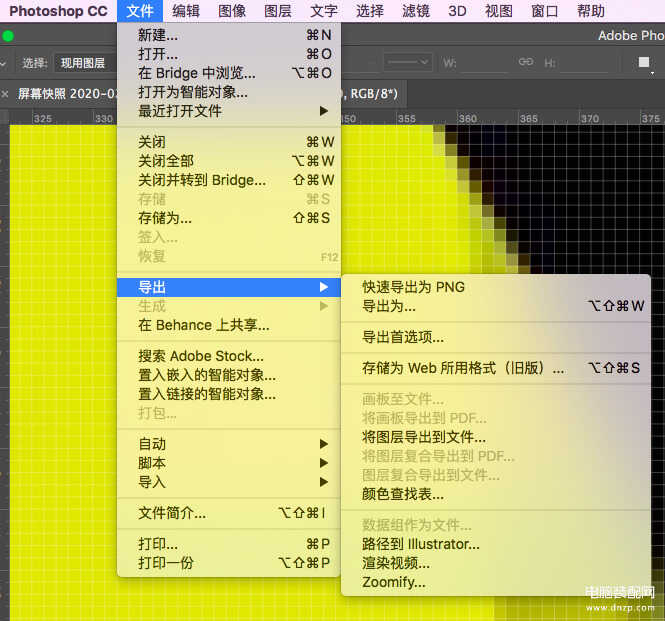Open 文件简介... dialog entry
The height and width of the screenshot is (621, 665).
coord(229,513)
